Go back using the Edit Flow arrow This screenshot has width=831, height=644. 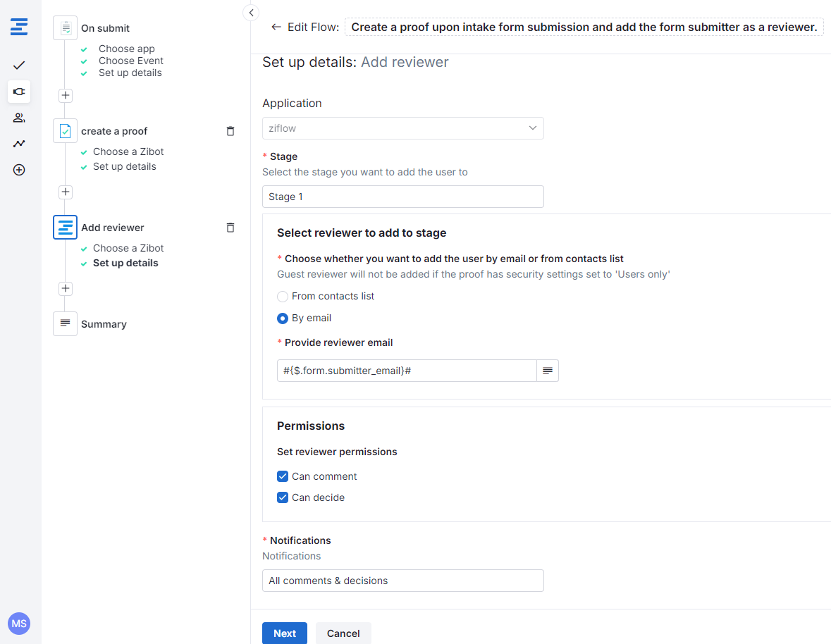click(x=276, y=27)
